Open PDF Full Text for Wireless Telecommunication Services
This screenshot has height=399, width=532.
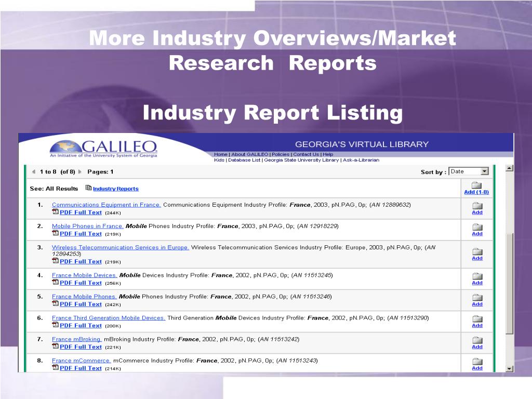coord(81,262)
